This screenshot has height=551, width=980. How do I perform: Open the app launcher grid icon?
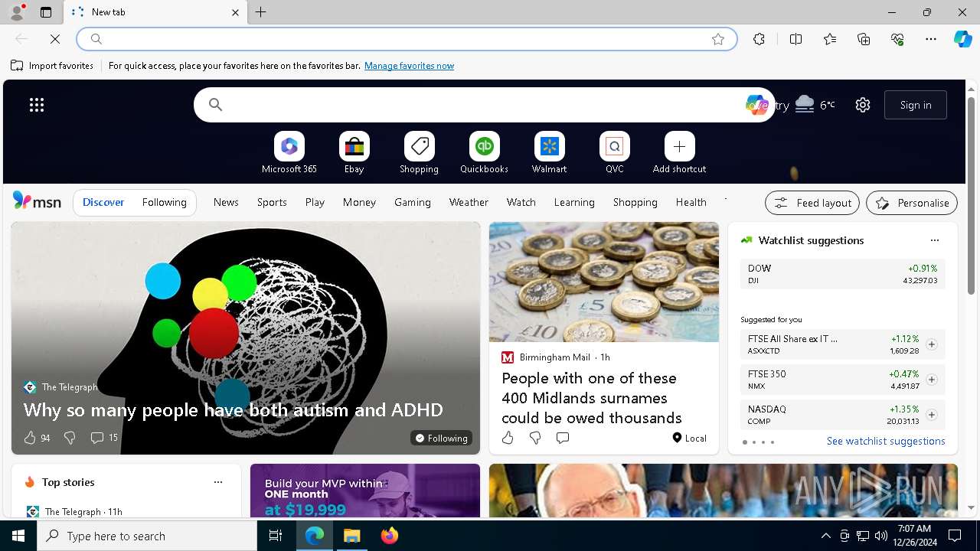(37, 105)
